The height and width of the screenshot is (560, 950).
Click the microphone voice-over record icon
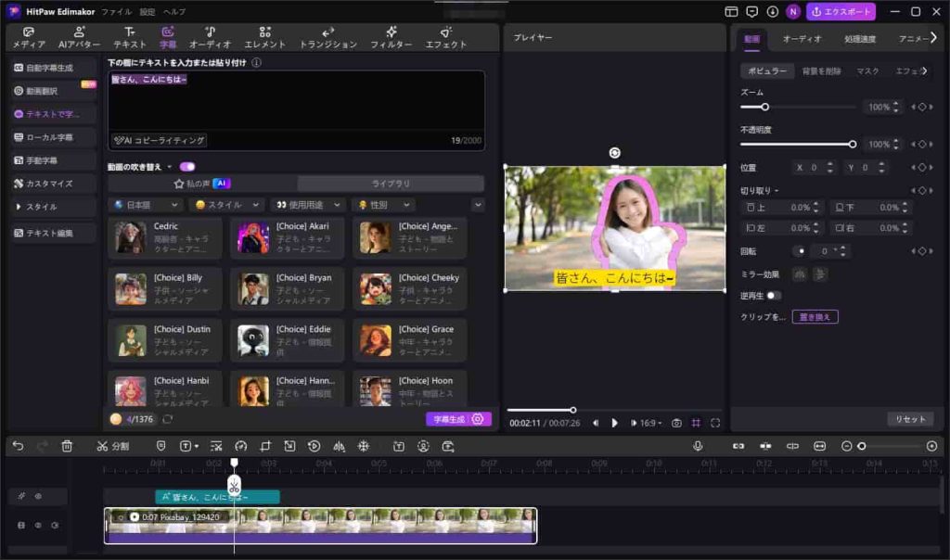click(698, 446)
